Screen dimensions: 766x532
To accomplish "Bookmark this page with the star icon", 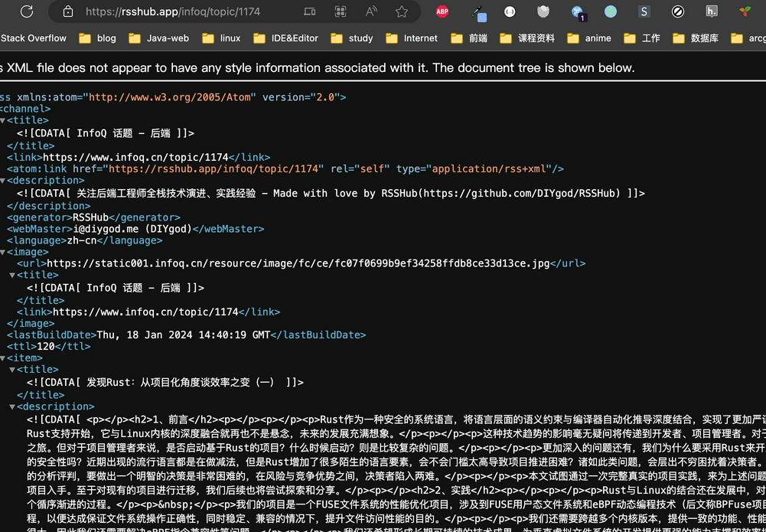I will 402,11.
